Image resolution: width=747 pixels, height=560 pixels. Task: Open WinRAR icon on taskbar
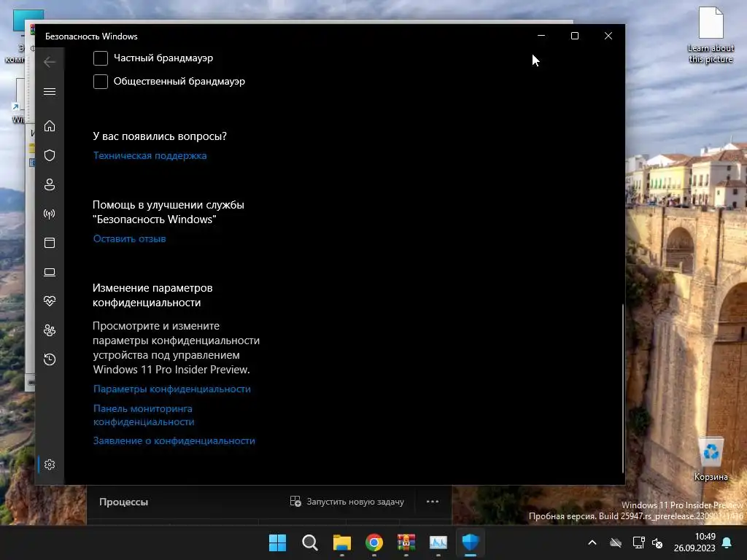pos(406,542)
